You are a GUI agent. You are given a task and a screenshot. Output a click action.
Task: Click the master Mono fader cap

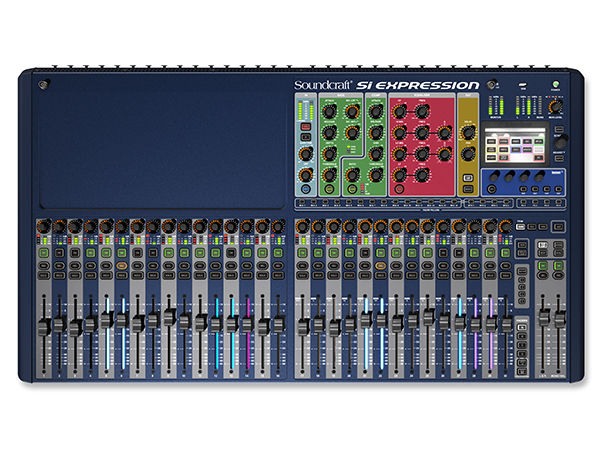[559, 319]
